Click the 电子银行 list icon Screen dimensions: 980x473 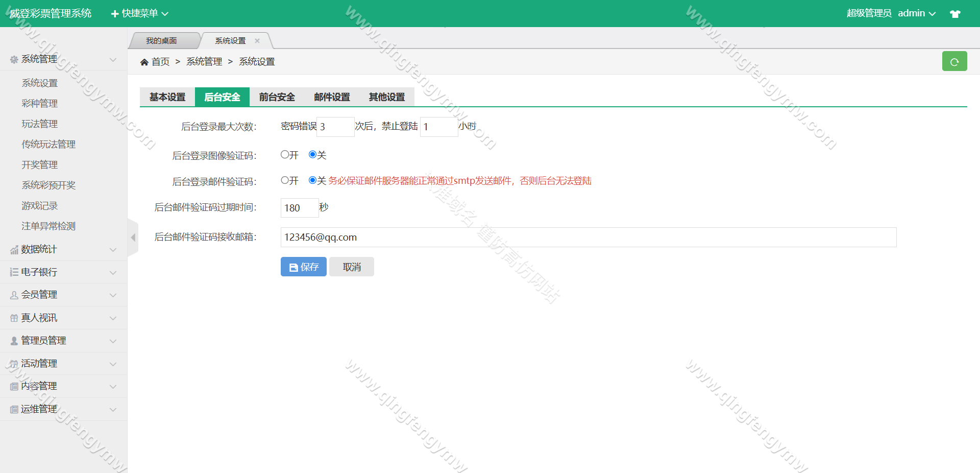[14, 272]
